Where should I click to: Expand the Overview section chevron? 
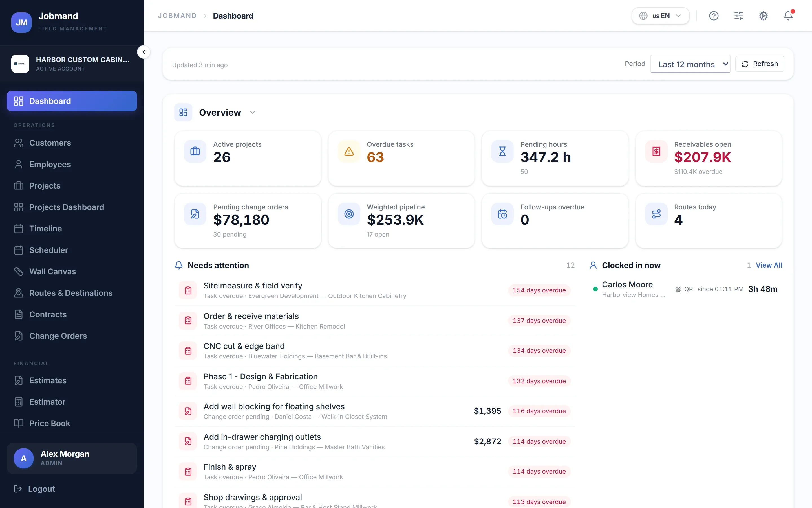click(253, 112)
